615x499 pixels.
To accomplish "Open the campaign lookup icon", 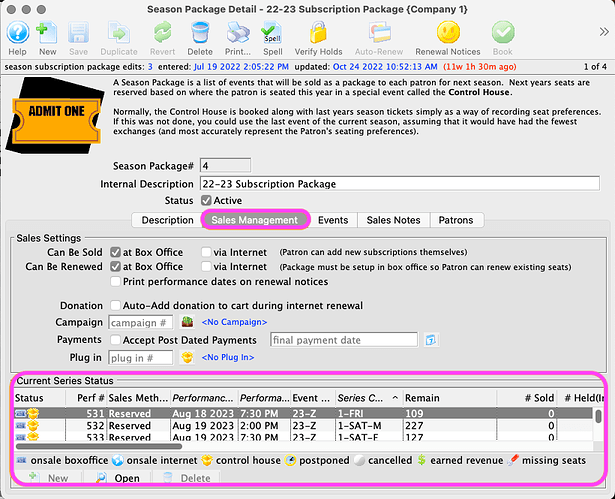I will [187, 322].
